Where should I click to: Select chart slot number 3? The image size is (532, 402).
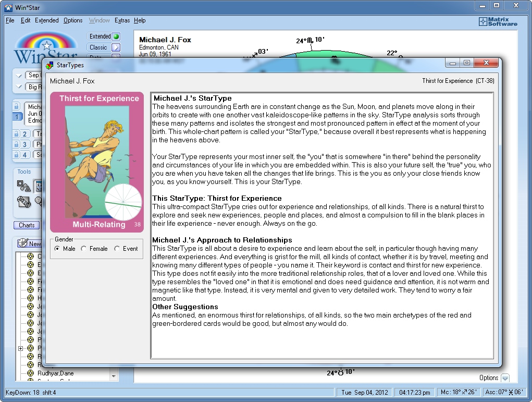pos(25,144)
